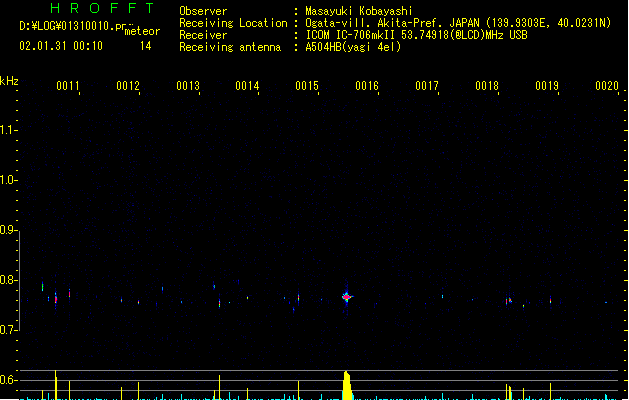The image size is (629, 400).
Task: Click the HROFFT title text
Action: pyautogui.click(x=103, y=8)
